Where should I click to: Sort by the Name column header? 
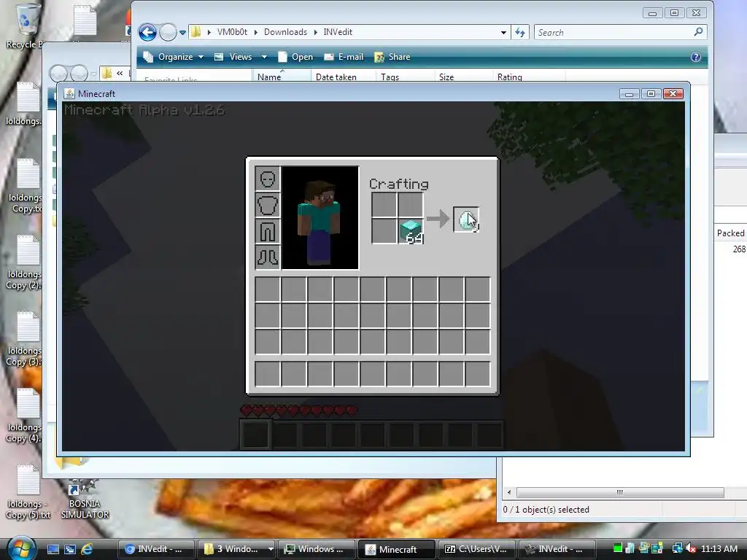click(281, 77)
